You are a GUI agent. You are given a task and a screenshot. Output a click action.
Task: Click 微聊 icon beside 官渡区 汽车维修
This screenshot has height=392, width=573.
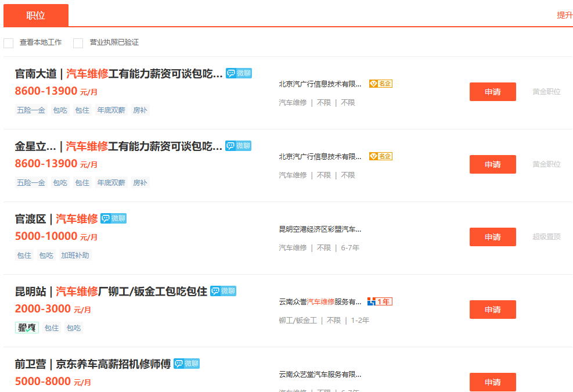(x=113, y=218)
